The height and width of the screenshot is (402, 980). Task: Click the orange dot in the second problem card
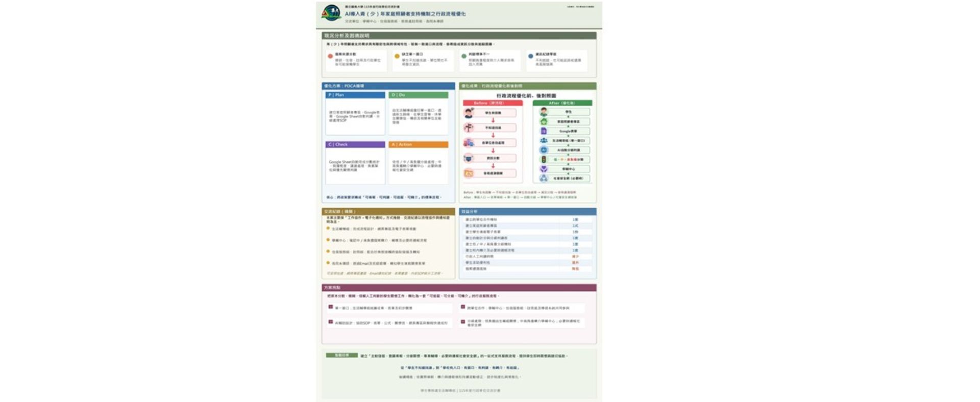397,56
